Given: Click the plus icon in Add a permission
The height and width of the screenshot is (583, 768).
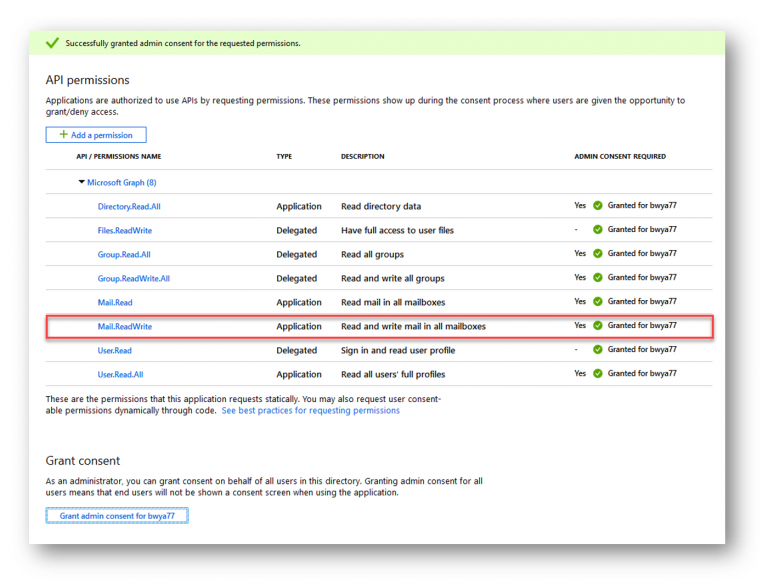Looking at the screenshot, I should tap(64, 134).
